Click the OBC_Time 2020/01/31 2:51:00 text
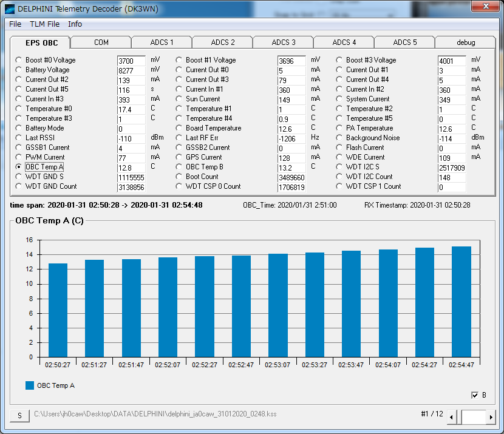The image size is (504, 434). (290, 205)
